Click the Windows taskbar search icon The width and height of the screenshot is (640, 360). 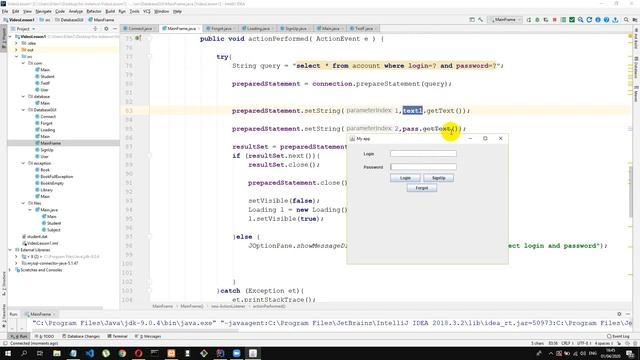[x=24, y=353]
